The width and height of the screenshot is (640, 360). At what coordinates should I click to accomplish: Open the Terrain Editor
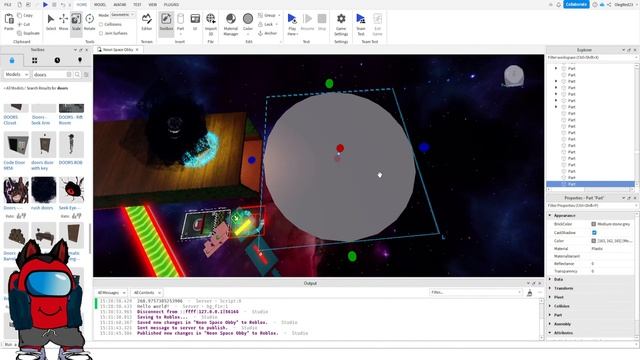[147, 22]
